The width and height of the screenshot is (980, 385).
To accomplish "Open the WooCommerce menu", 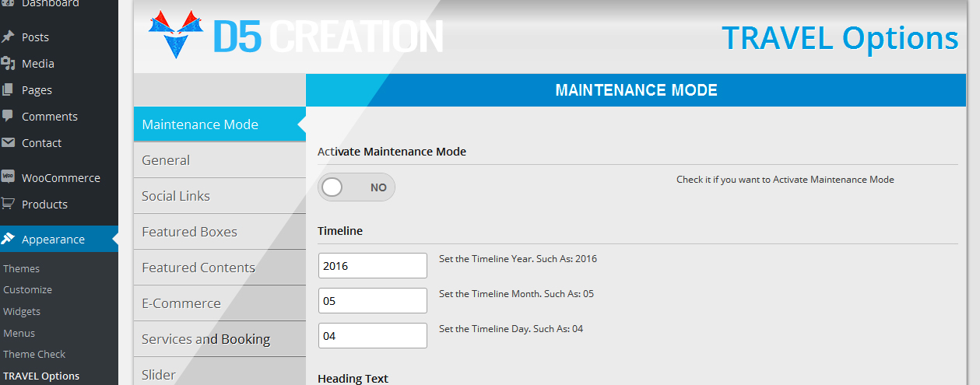I will coord(59,177).
